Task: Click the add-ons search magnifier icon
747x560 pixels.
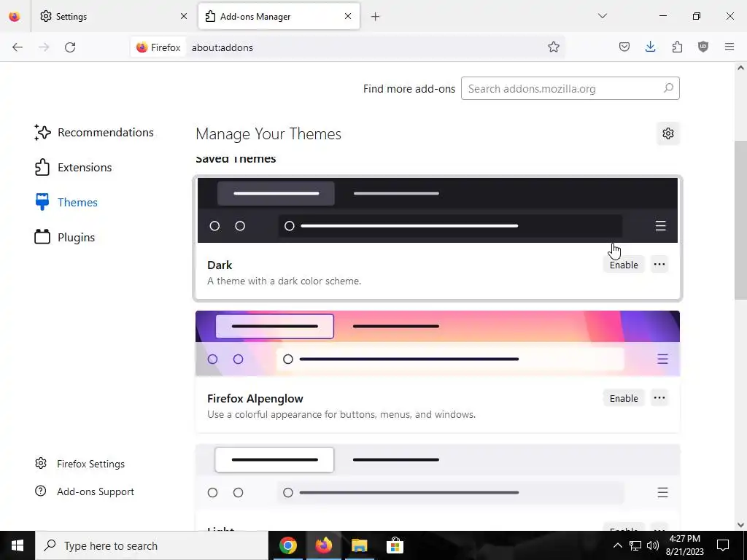Action: coord(668,88)
